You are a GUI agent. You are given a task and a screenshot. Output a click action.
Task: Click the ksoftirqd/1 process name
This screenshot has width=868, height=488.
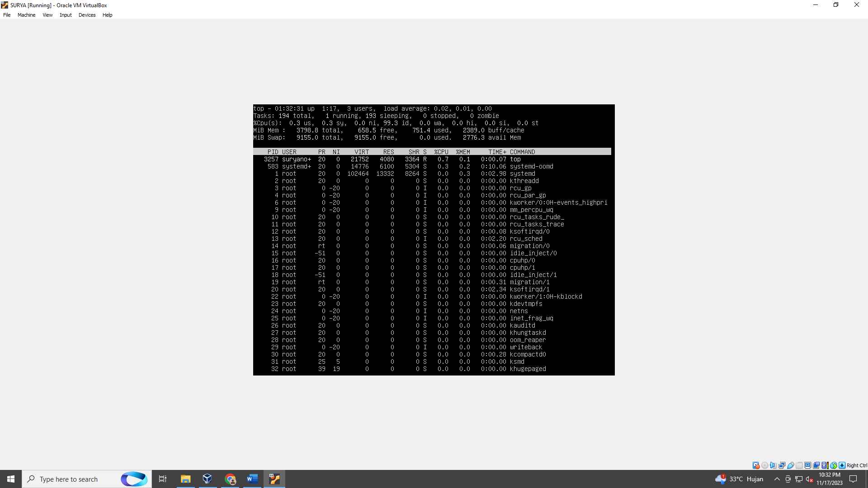coord(530,289)
